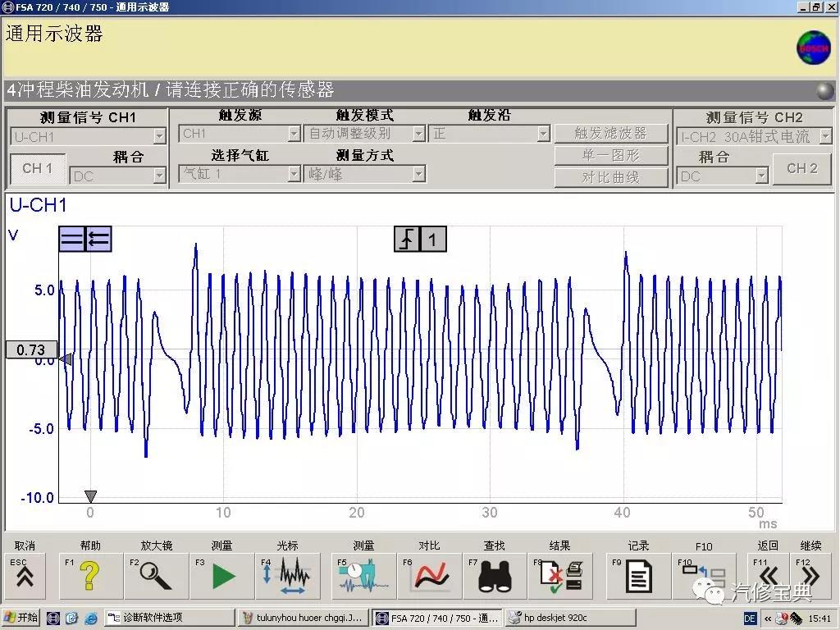Click the grey status indicator sphere
This screenshot has height=630, width=840.
(825, 90)
